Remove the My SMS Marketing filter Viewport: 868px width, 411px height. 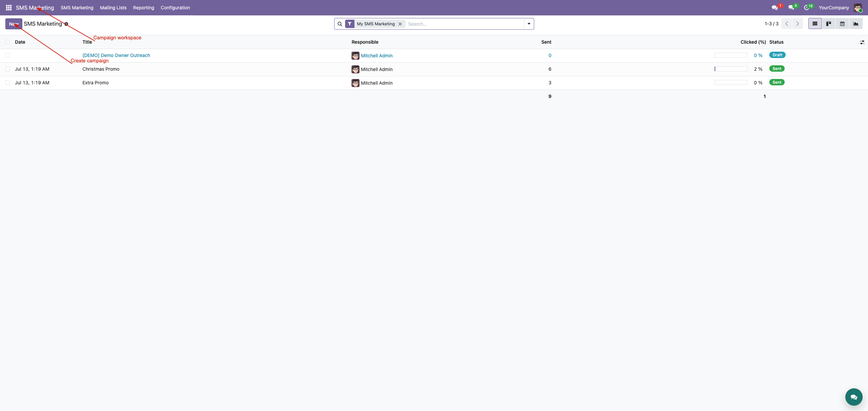coord(400,24)
